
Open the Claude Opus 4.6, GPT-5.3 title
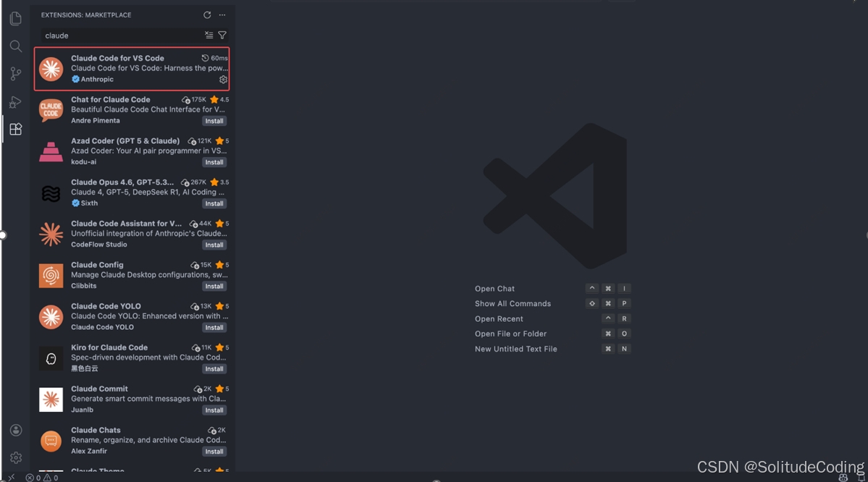[122, 182]
